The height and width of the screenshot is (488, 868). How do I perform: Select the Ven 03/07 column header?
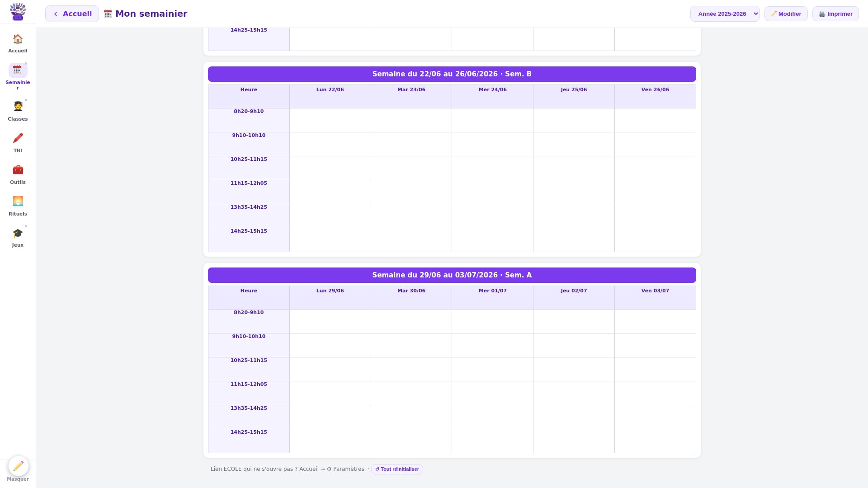tap(655, 297)
